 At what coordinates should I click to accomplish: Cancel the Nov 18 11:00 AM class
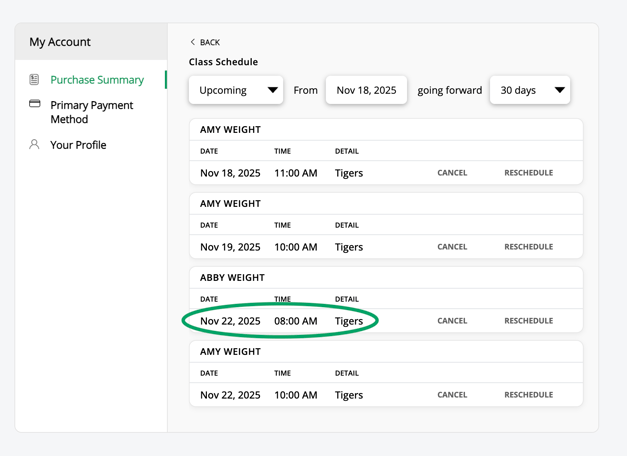[452, 173]
